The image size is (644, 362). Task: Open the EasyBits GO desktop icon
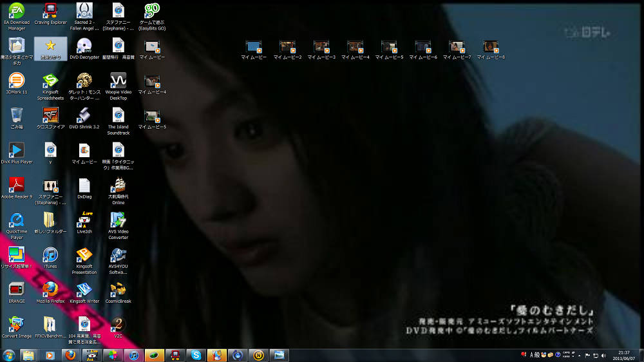[152, 17]
